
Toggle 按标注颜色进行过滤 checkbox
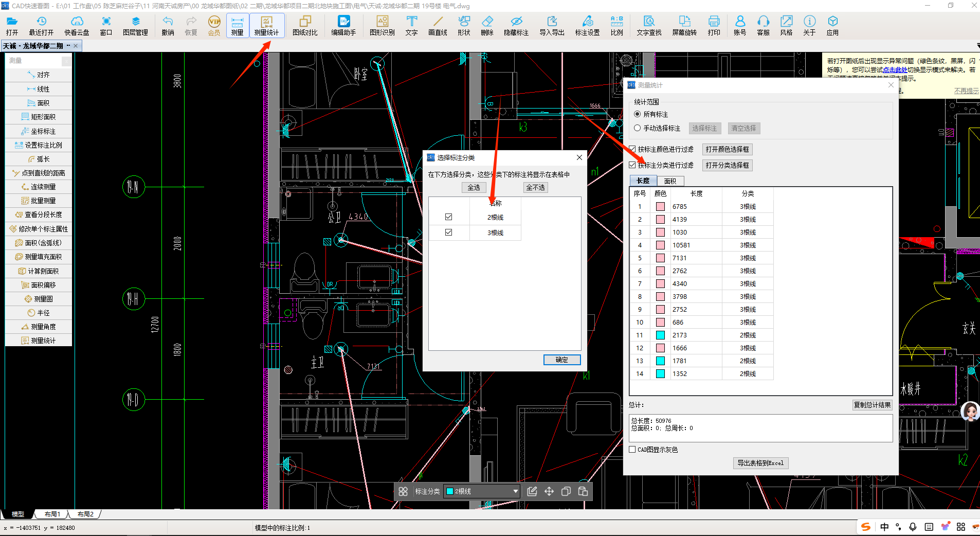632,149
